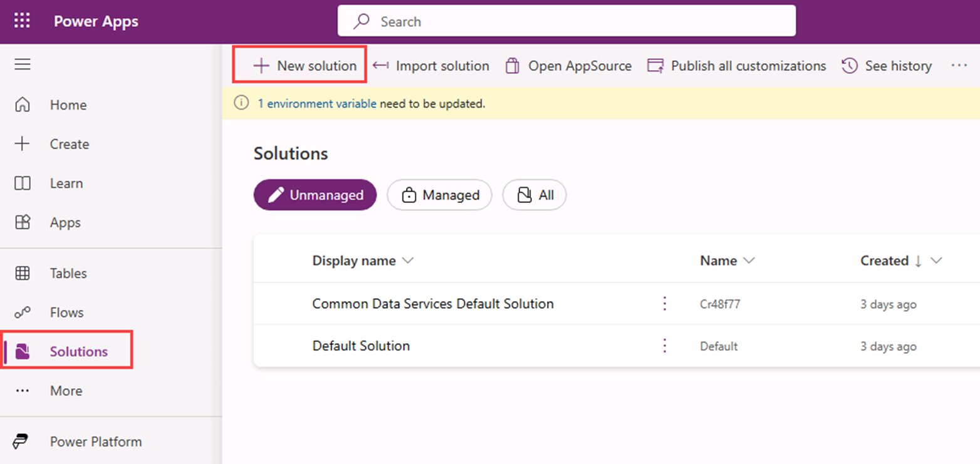Open Create in navigation

[x=70, y=144]
